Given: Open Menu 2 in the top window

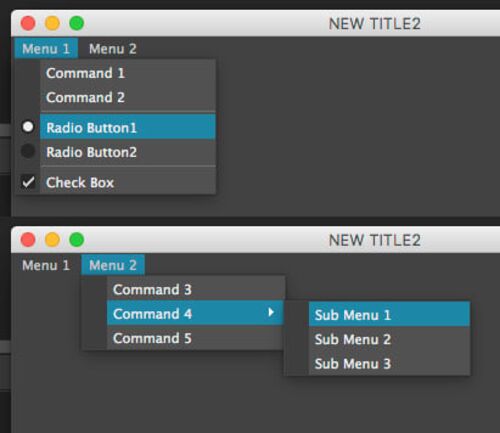Looking at the screenshot, I should [113, 49].
